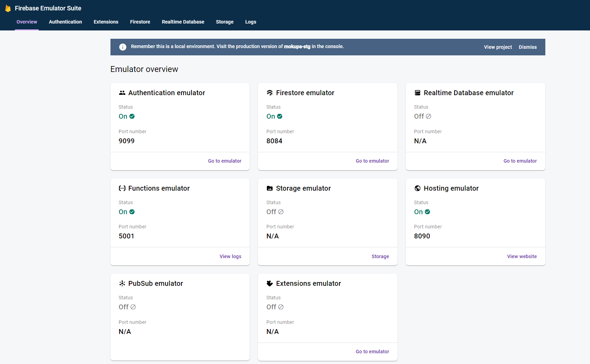Open the Firestore tab
Screen dimensions: 590x364
pyautogui.click(x=140, y=22)
